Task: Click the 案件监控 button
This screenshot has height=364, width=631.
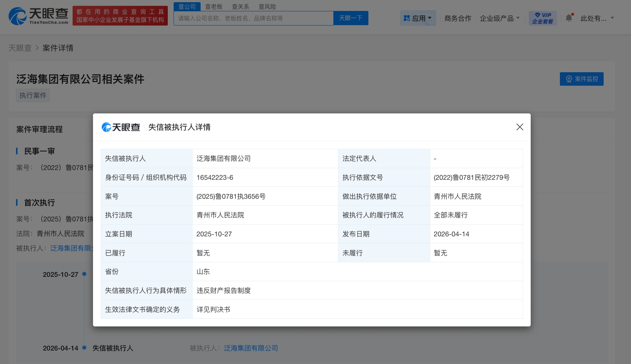Action: (581, 79)
